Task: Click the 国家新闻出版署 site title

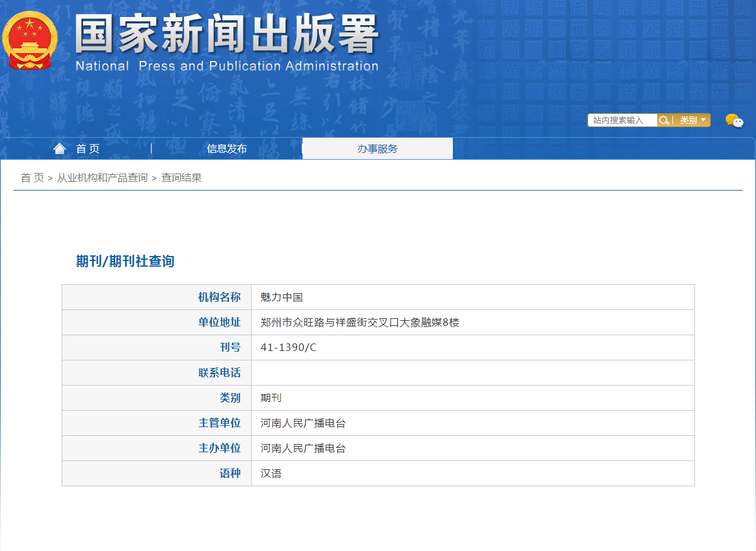Action: click(226, 35)
